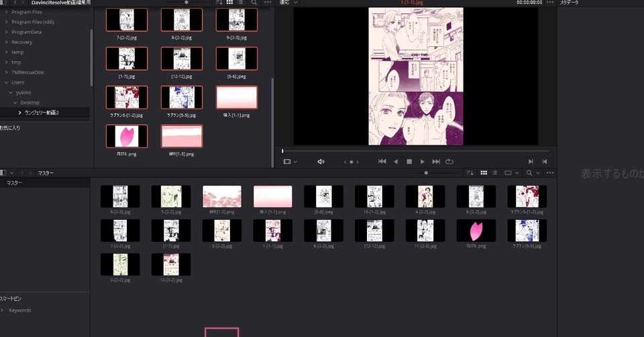Adjust media storage thumbnail size slider

[186, 2]
